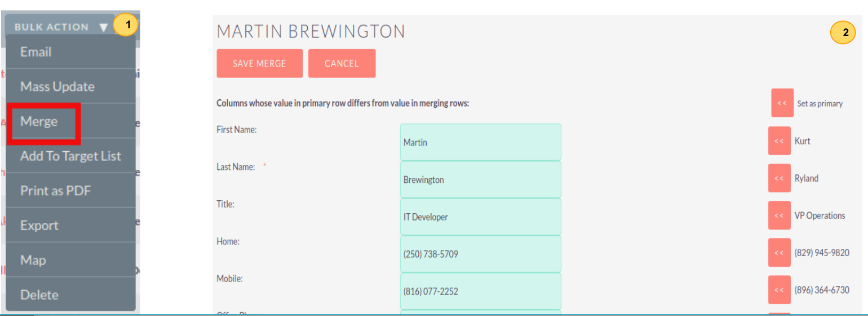
Task: Copy home phone (829) 945-9820 arrow icon
Action: [x=779, y=253]
